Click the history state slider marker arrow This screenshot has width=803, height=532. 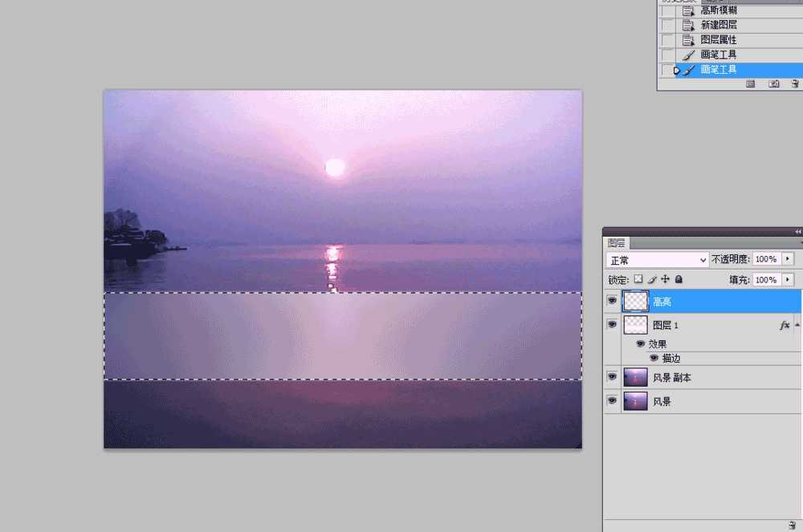[676, 71]
